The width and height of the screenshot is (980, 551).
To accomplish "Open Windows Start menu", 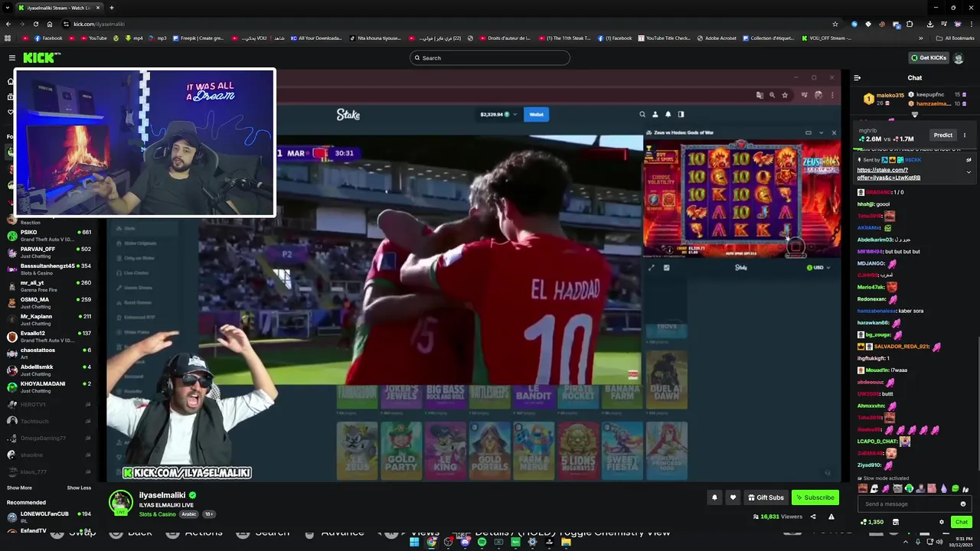I will (x=414, y=542).
